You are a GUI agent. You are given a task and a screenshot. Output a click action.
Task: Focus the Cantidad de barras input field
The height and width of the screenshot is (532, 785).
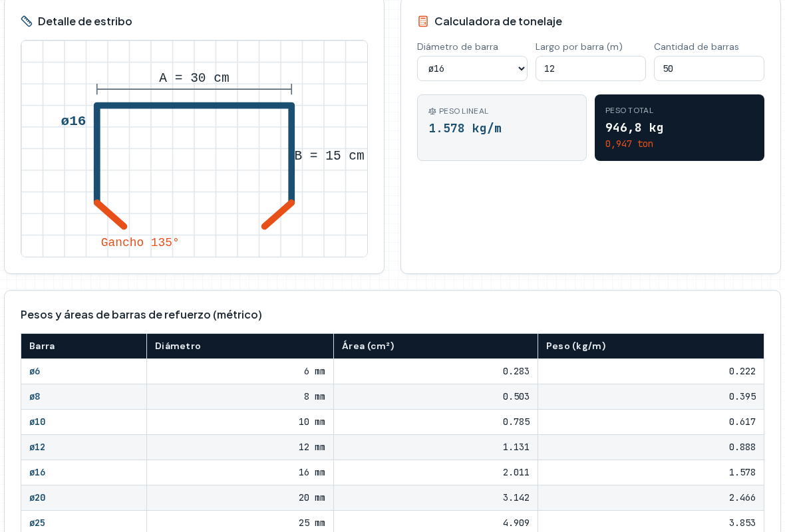(709, 68)
